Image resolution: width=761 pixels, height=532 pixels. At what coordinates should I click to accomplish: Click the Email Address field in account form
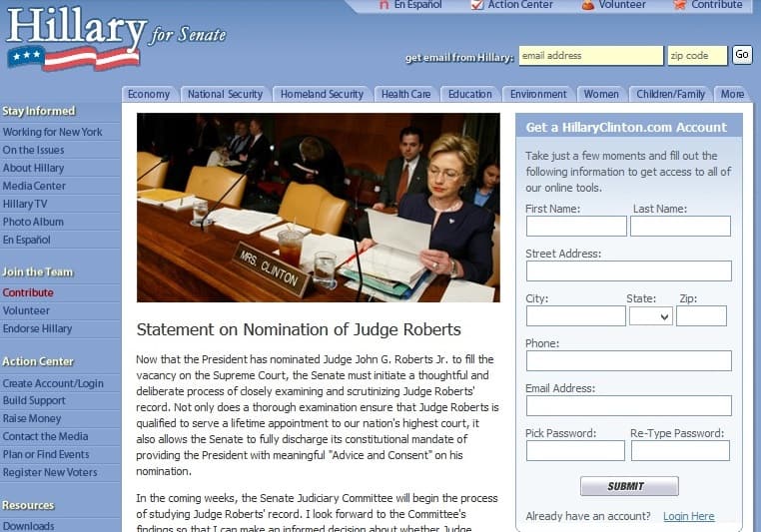(x=629, y=406)
